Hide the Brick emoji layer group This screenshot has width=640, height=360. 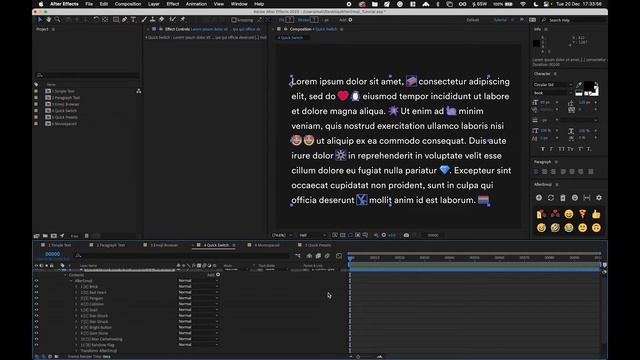coord(36,287)
